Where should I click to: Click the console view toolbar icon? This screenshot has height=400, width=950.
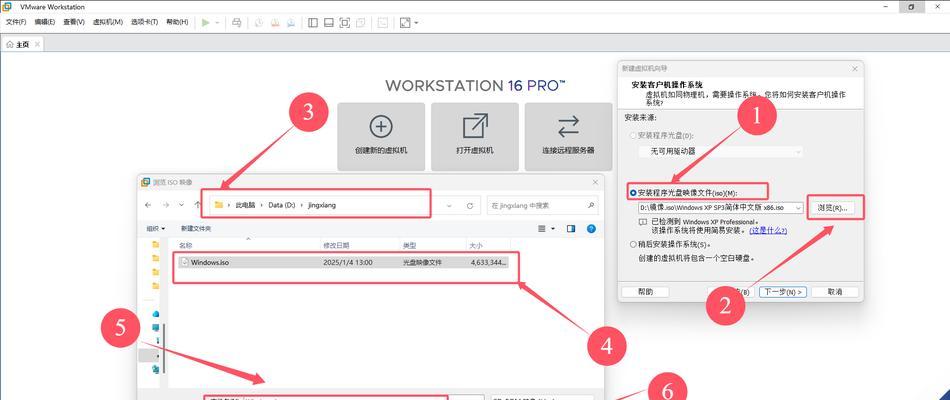pos(383,22)
